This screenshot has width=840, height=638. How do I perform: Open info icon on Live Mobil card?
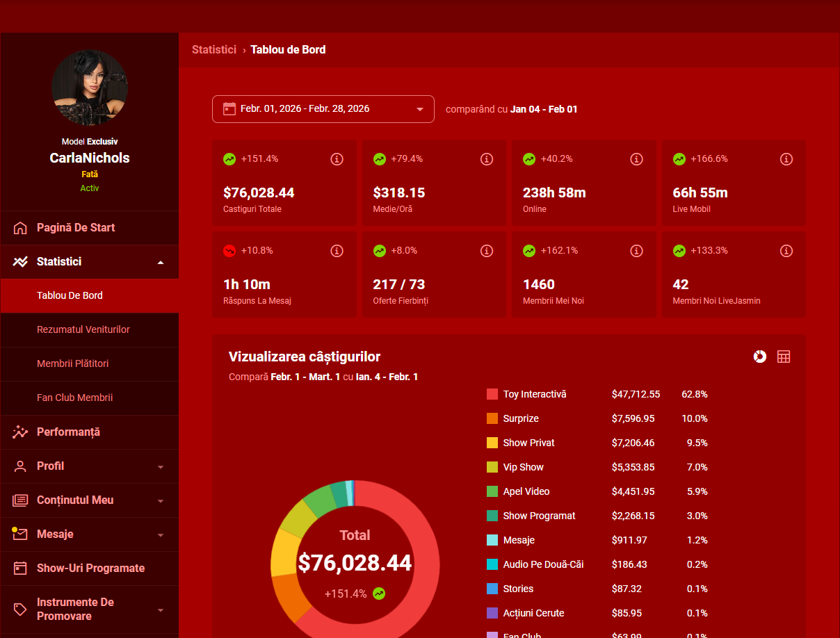[786, 159]
